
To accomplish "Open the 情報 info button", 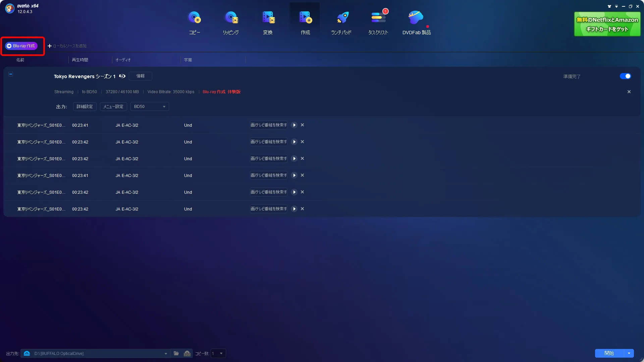I will click(141, 76).
